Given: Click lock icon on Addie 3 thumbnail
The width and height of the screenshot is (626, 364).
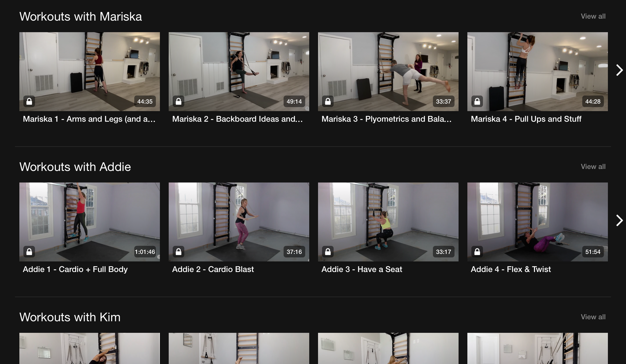Looking at the screenshot, I should coord(328,252).
